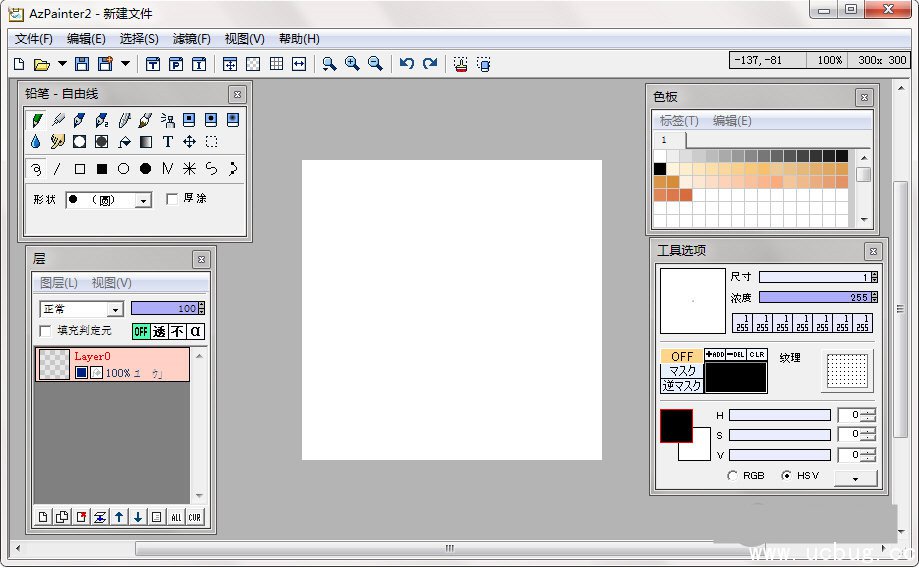This screenshot has width=919, height=568.
Task: Expand the 正常 blend mode dropdown
Action: click(x=115, y=310)
